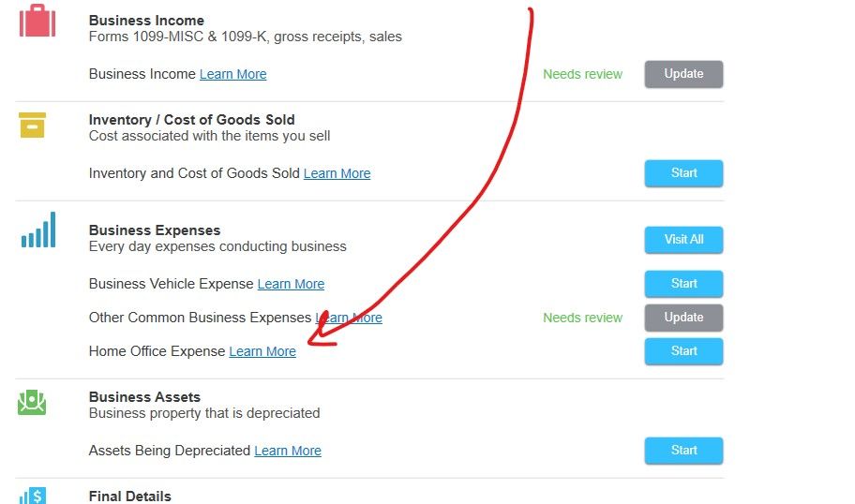Update the Business Income section
Image resolution: width=855 pixels, height=504 pixels.
pos(683,74)
